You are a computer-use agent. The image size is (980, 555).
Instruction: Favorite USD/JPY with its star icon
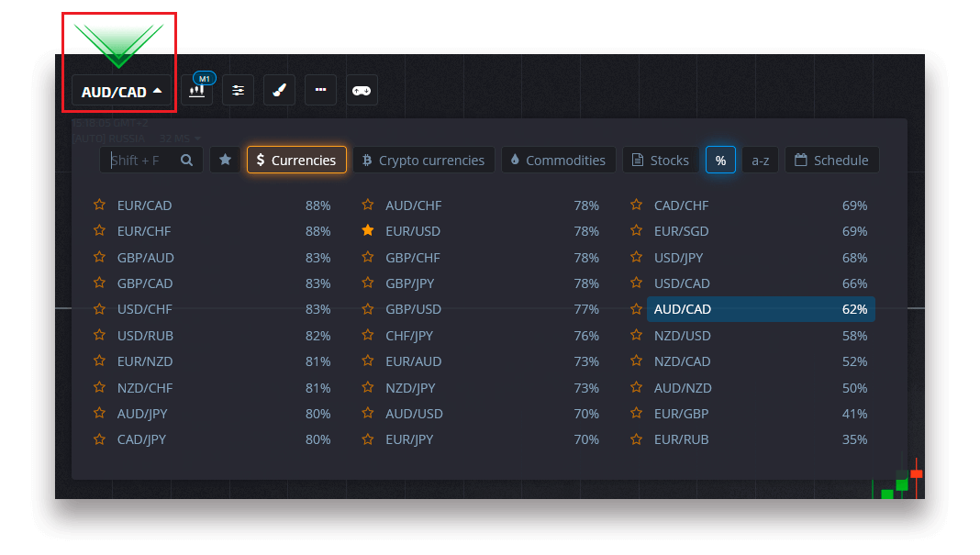pos(636,257)
